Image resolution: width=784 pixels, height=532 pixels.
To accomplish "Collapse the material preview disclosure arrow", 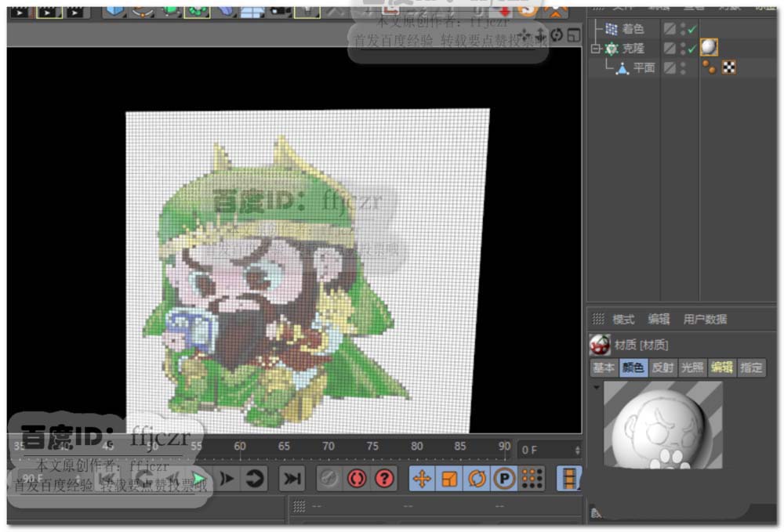I will coord(596,387).
